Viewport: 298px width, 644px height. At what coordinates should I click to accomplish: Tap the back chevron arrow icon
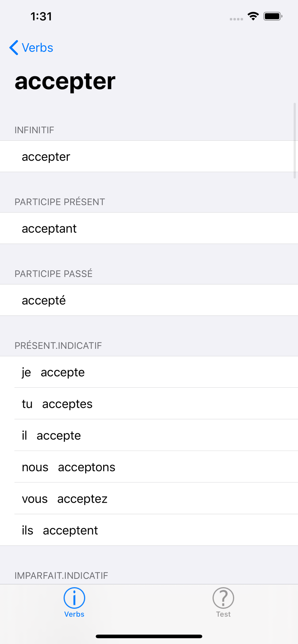[x=14, y=48]
